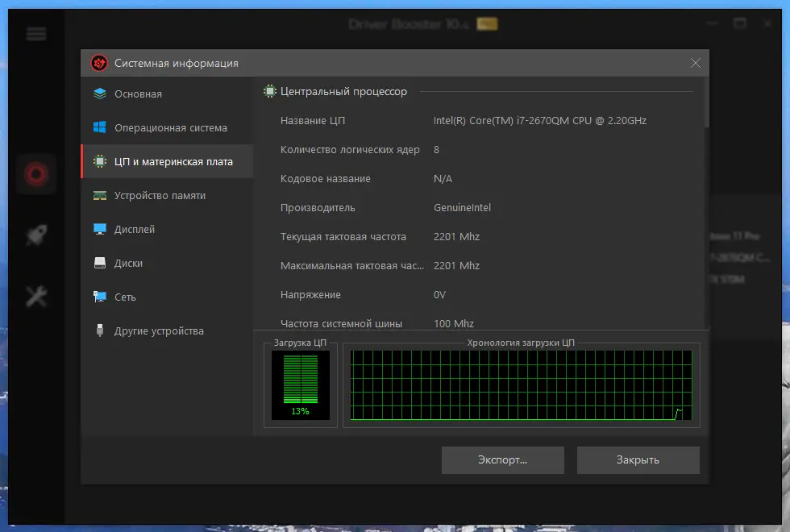Click the Кодовое название label

(325, 179)
